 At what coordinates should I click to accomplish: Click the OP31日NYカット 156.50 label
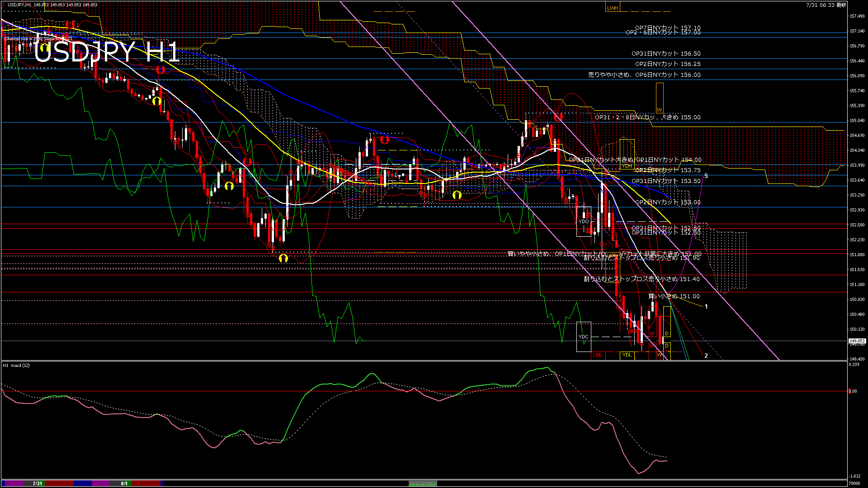[666, 53]
